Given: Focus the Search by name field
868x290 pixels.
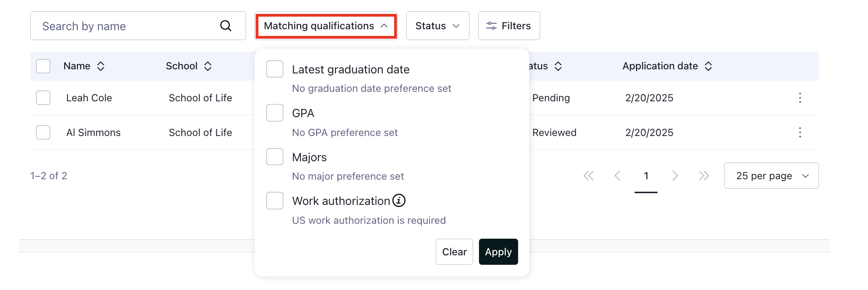Looking at the screenshot, I should tap(138, 26).
